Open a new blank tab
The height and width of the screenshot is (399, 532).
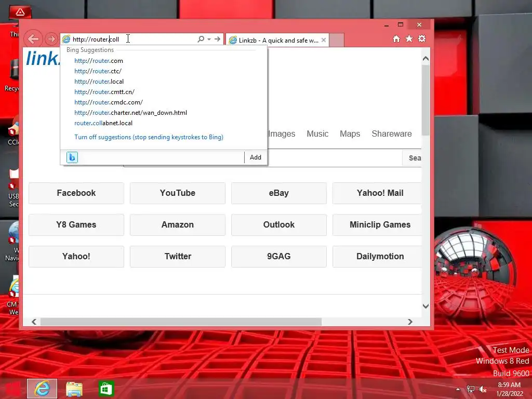(x=337, y=40)
